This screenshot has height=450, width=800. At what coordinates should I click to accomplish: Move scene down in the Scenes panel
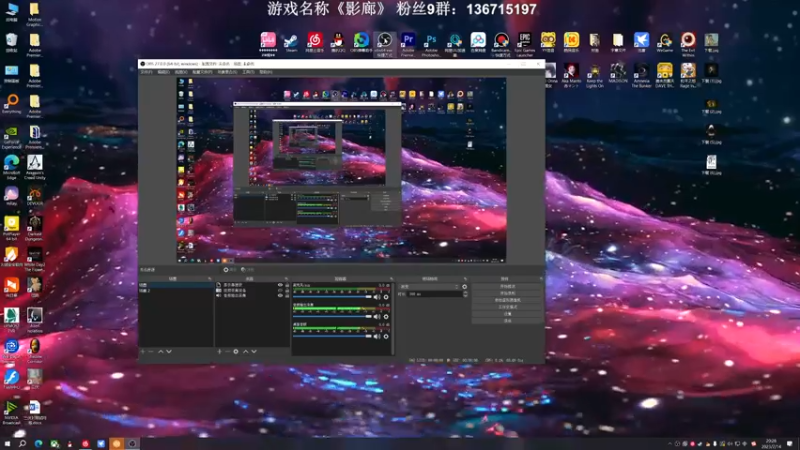coord(169,352)
